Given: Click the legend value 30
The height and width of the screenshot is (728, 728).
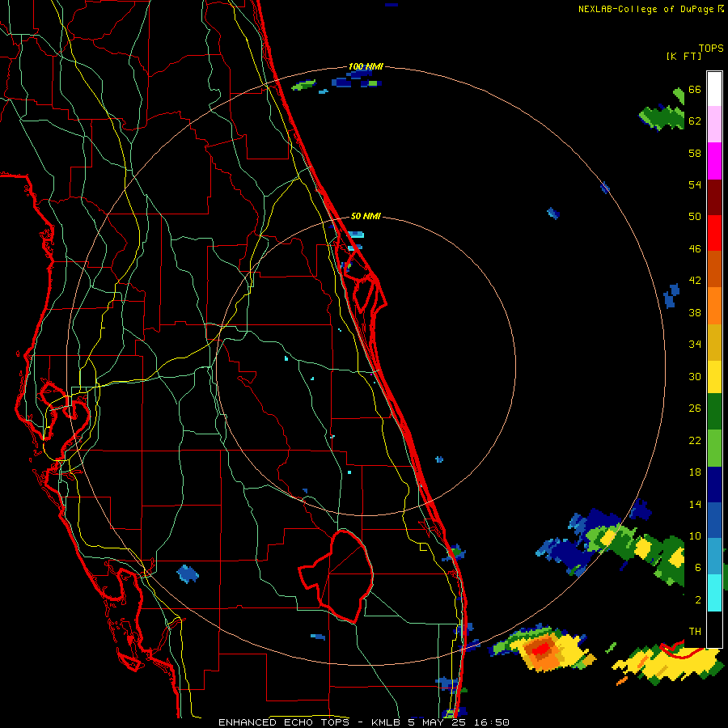Looking at the screenshot, I should click(695, 376).
